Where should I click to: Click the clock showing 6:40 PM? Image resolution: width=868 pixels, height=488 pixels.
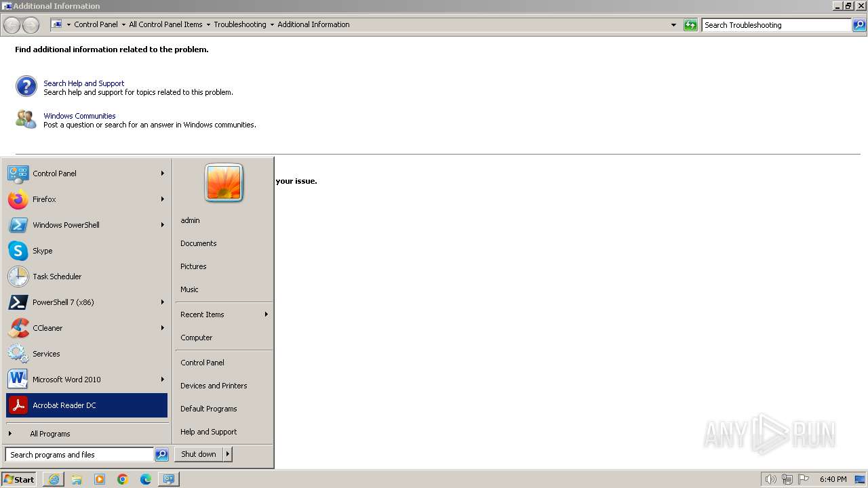tap(833, 479)
